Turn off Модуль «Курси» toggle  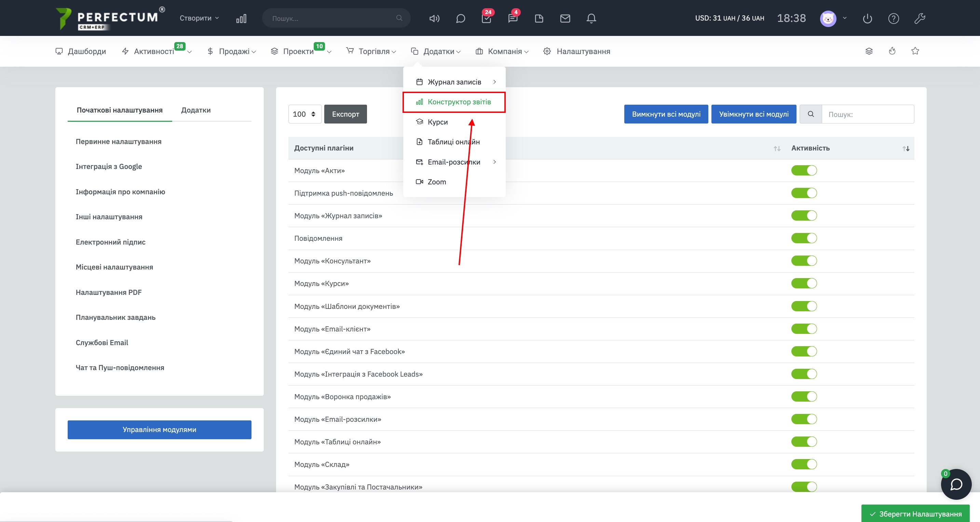click(804, 283)
